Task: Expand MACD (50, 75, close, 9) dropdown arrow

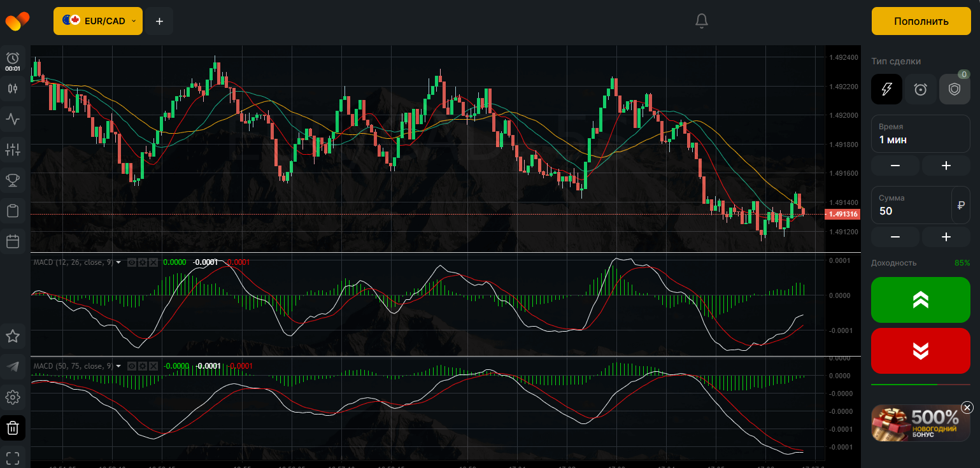Action: (118, 366)
